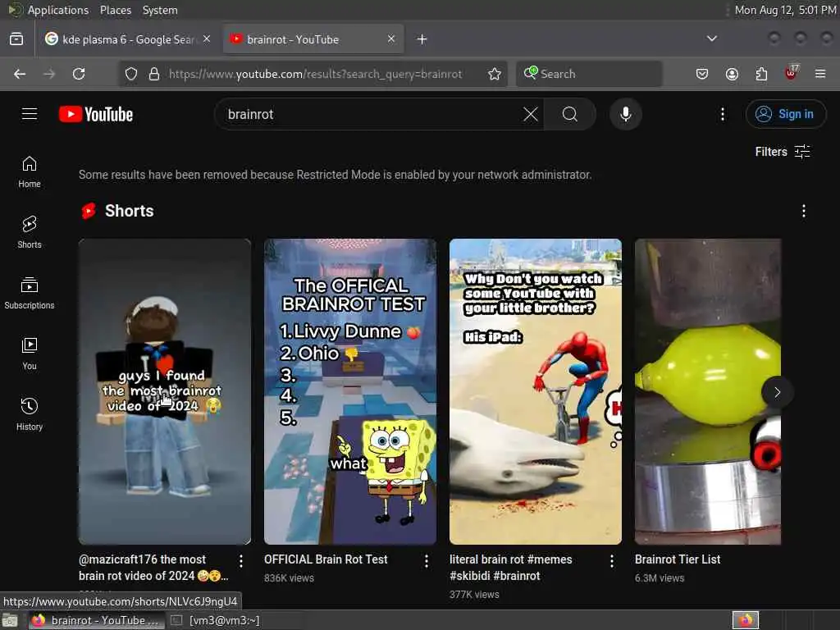Show the next Shorts with the arrow
The image size is (840, 630).
[778, 393]
